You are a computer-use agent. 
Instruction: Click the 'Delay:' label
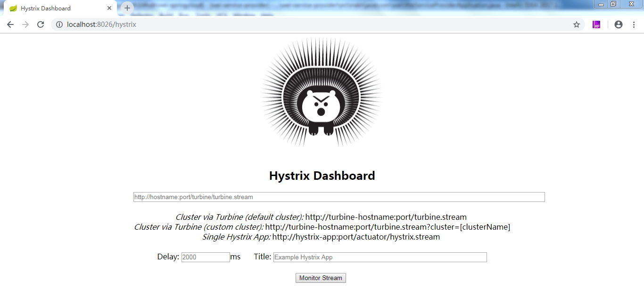point(168,257)
